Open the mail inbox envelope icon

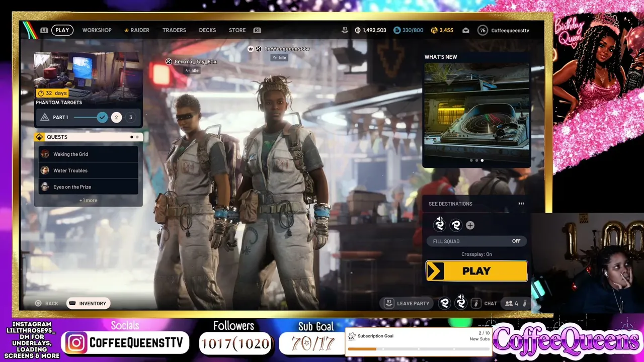[466, 30]
